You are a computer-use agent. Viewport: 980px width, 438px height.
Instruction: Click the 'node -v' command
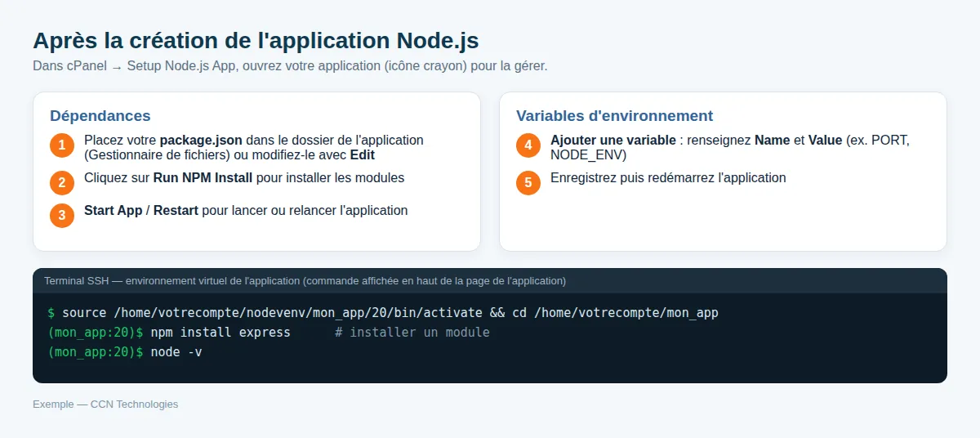[176, 352]
